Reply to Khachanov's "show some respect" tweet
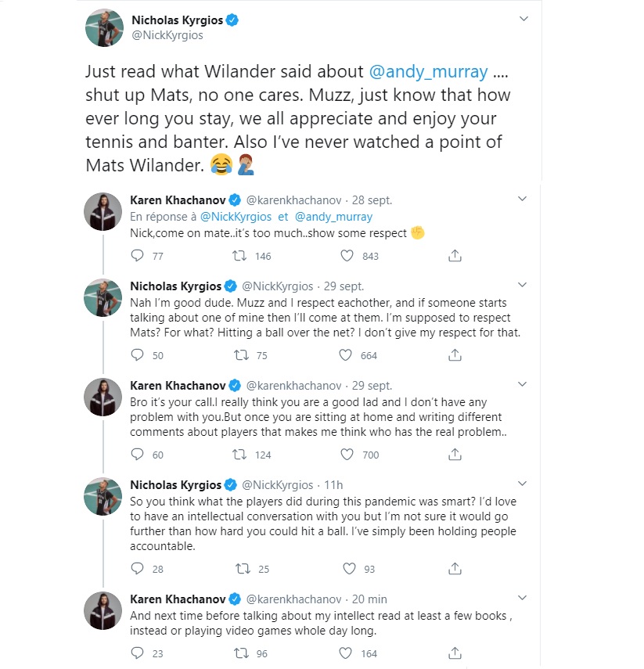 pyautogui.click(x=137, y=255)
